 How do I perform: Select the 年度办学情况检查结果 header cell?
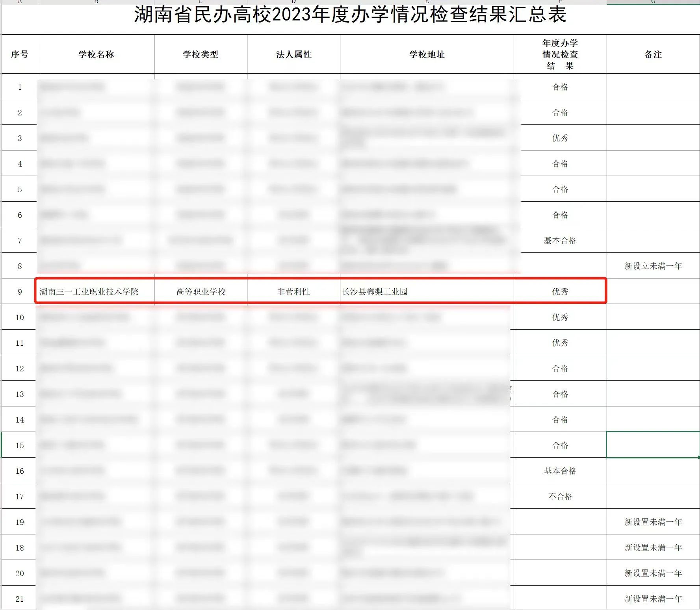(560, 54)
